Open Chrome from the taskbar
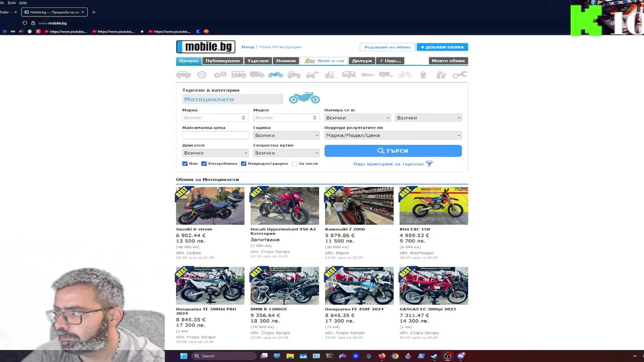This screenshot has height=362, width=644. [x=395, y=356]
